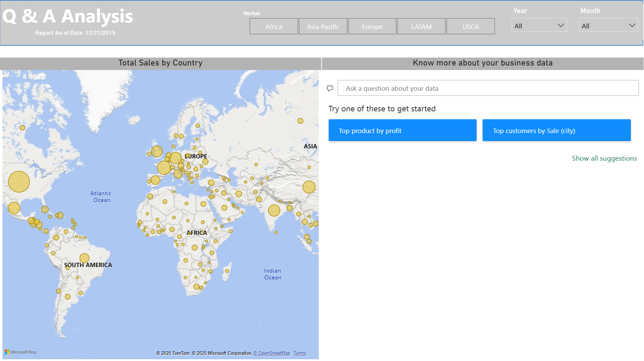Click the large sales bubble over the United States
The width and height of the screenshot is (644, 361).
point(20,182)
